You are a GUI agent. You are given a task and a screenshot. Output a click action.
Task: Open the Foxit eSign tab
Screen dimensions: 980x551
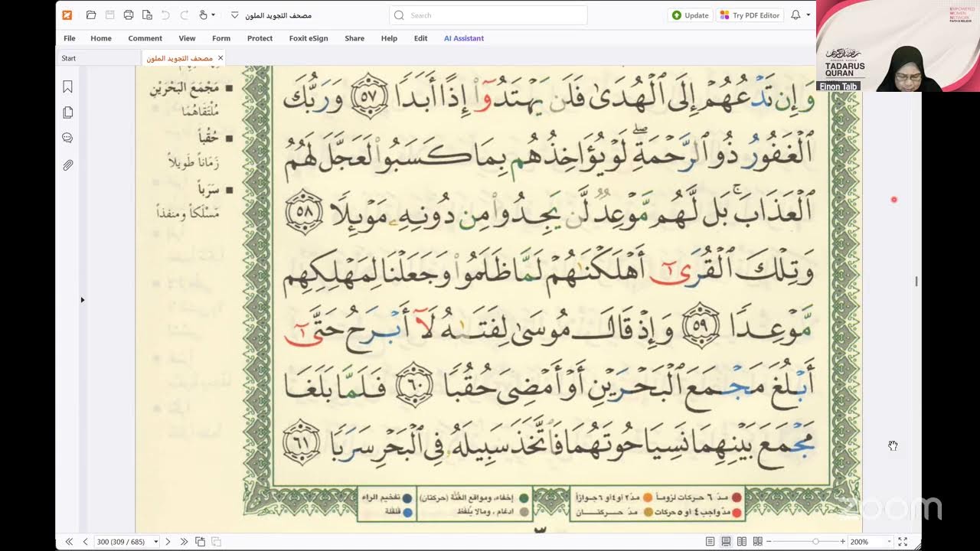(309, 38)
